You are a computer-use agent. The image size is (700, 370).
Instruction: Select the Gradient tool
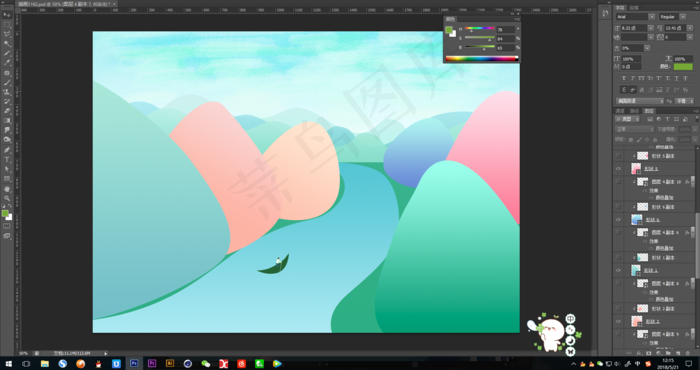coord(7,121)
